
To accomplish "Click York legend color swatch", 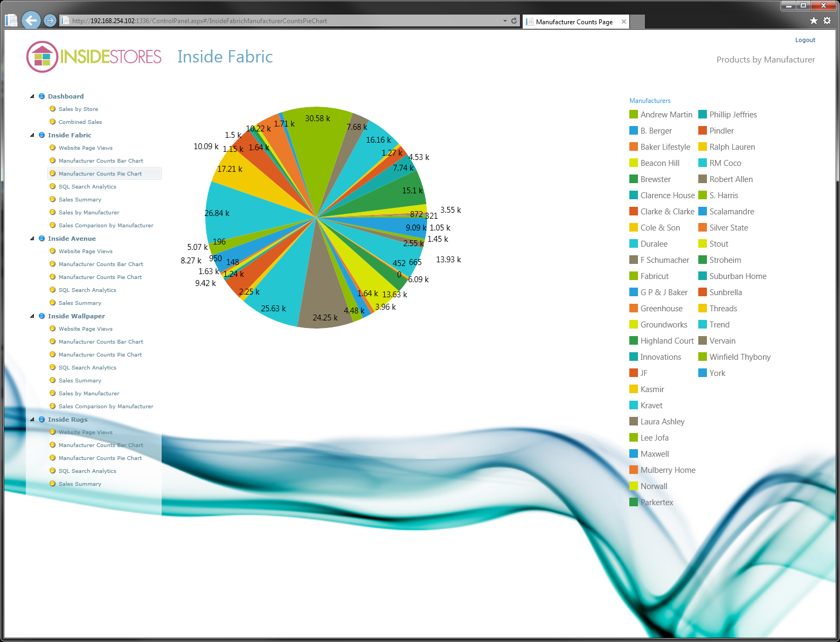I will pyautogui.click(x=703, y=373).
